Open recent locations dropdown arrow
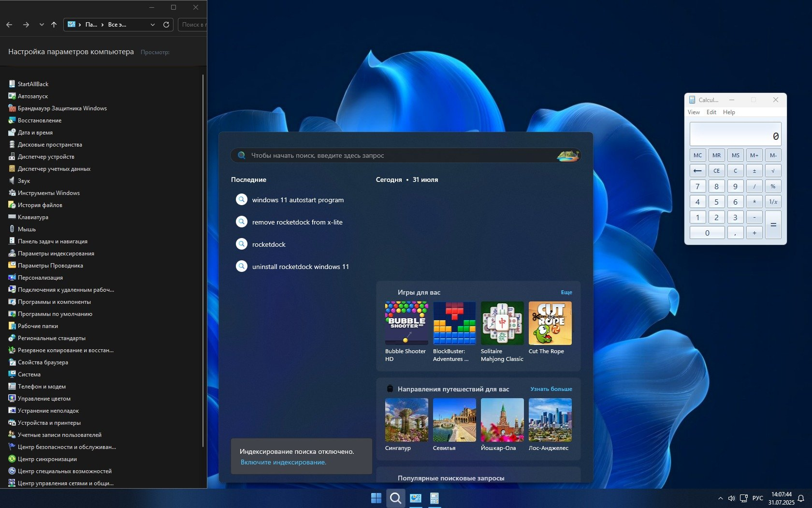812x508 pixels. (42, 25)
